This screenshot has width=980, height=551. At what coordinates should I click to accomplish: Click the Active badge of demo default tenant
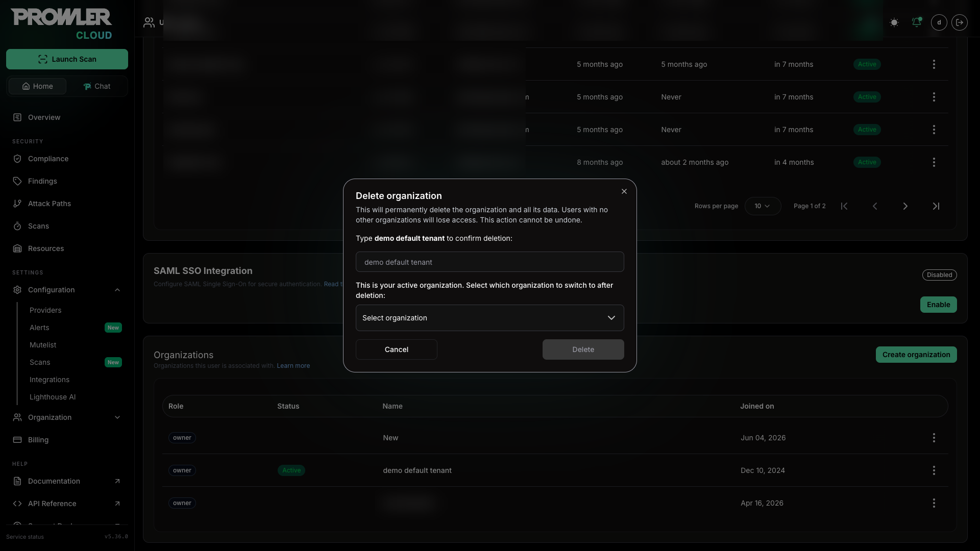point(291,470)
